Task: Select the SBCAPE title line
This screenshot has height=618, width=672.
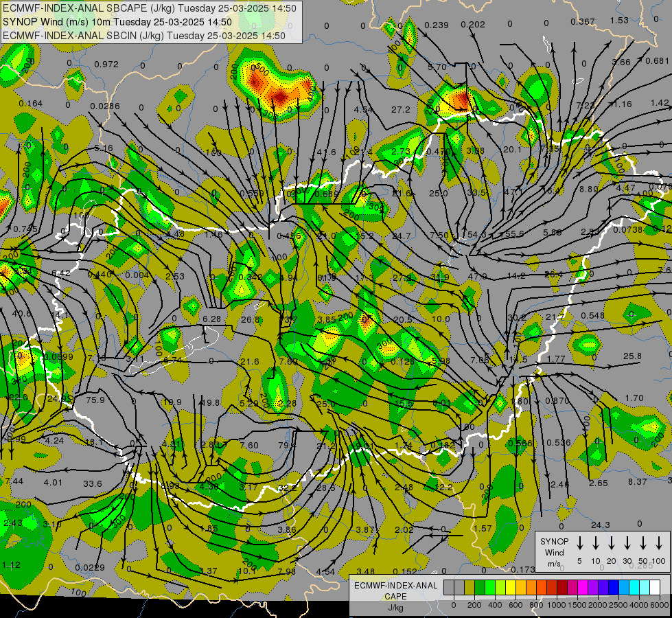Action: (x=149, y=8)
